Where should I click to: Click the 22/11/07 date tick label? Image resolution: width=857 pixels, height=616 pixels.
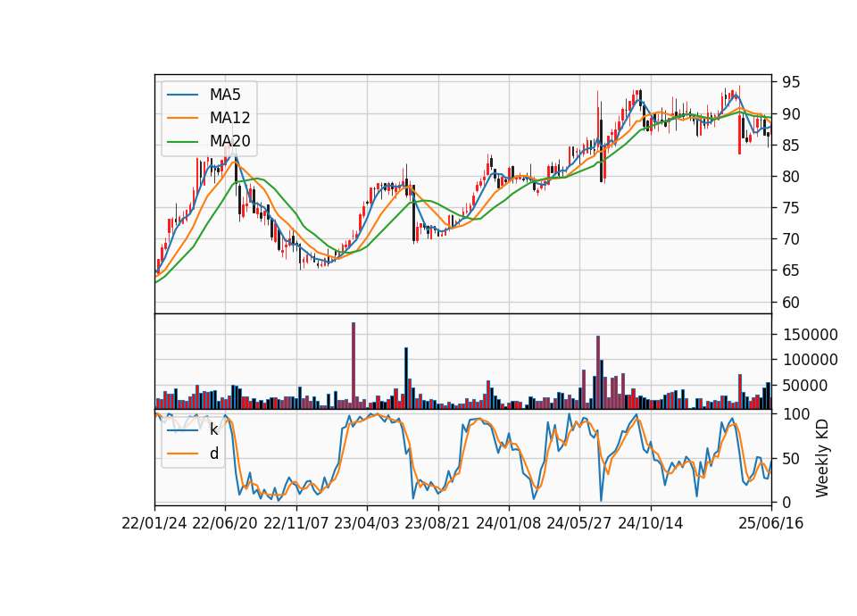[x=296, y=523]
